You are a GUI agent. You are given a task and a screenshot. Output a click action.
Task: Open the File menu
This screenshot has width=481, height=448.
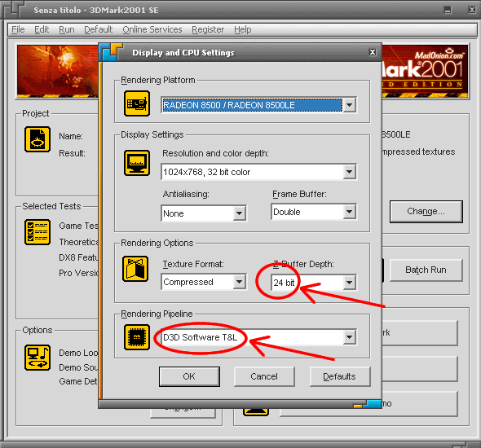[x=18, y=29]
